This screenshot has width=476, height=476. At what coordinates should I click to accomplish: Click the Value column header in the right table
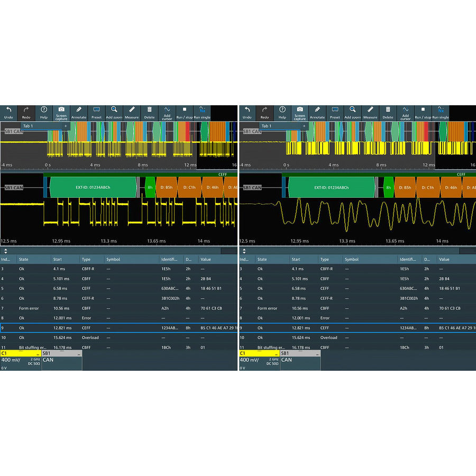tap(456, 260)
